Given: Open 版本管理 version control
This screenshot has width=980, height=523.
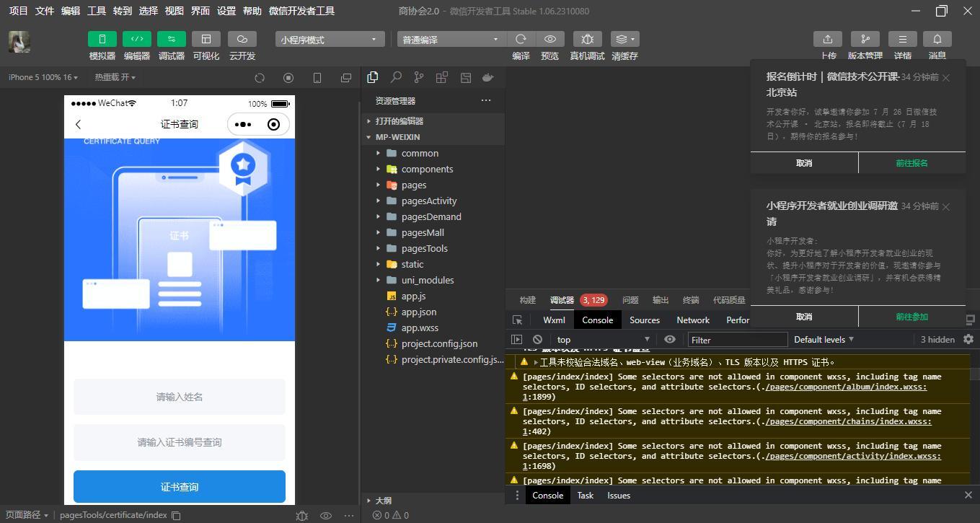Looking at the screenshot, I should [865, 39].
